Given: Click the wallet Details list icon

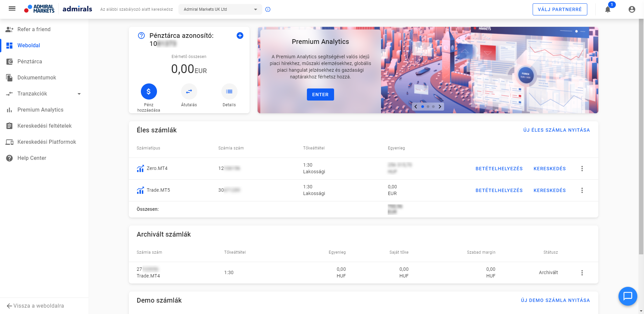Looking at the screenshot, I should pos(229,91).
